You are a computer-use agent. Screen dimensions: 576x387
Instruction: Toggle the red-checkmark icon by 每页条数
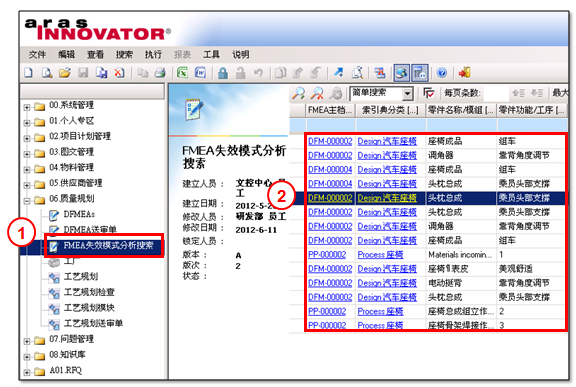click(429, 93)
